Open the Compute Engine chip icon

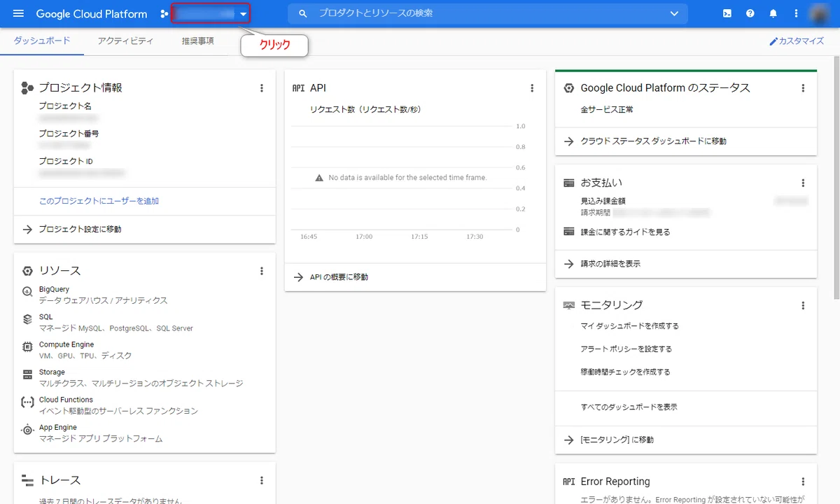point(27,346)
